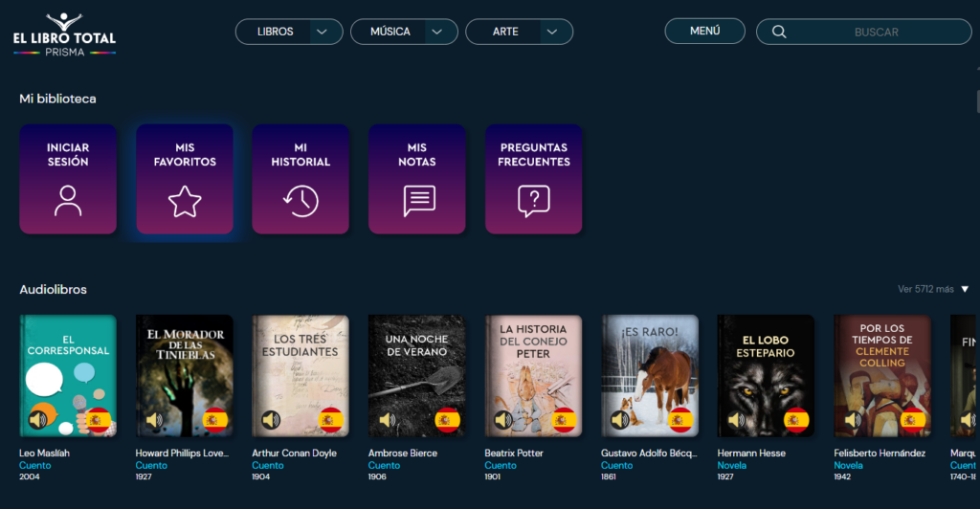Open the Música menu label

pyautogui.click(x=390, y=32)
